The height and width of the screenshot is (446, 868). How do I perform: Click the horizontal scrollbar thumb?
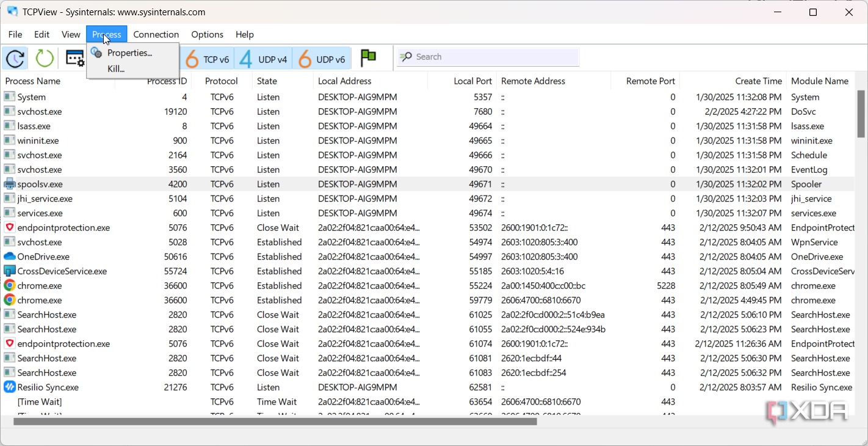pyautogui.click(x=275, y=421)
